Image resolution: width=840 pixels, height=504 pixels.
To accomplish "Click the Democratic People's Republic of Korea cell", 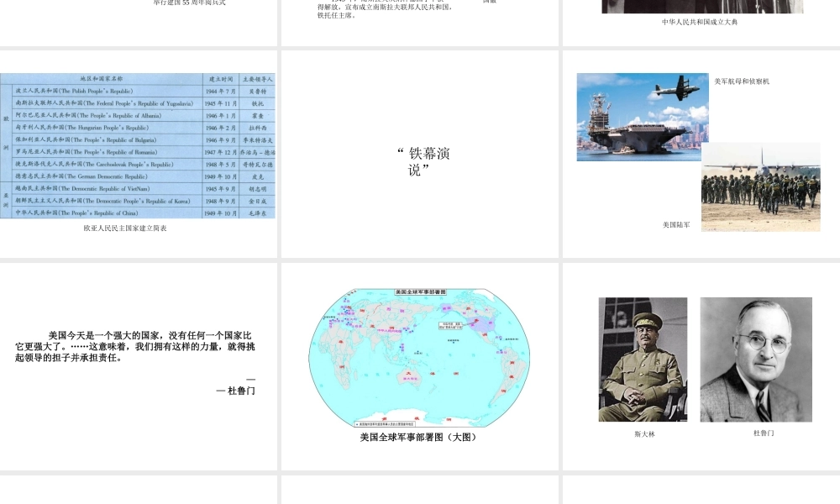I will (x=108, y=201).
